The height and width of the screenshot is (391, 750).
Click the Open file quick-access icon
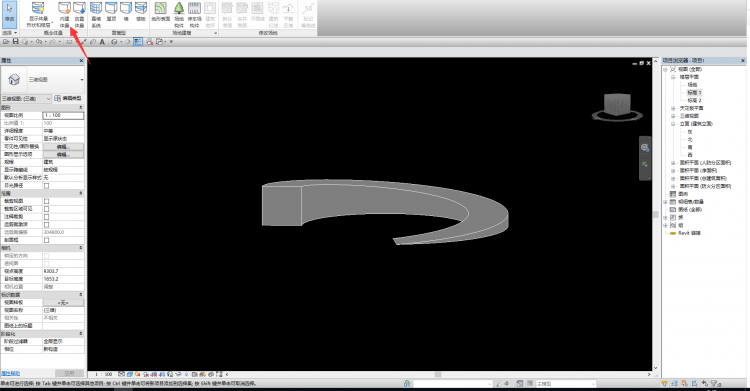tap(6, 42)
